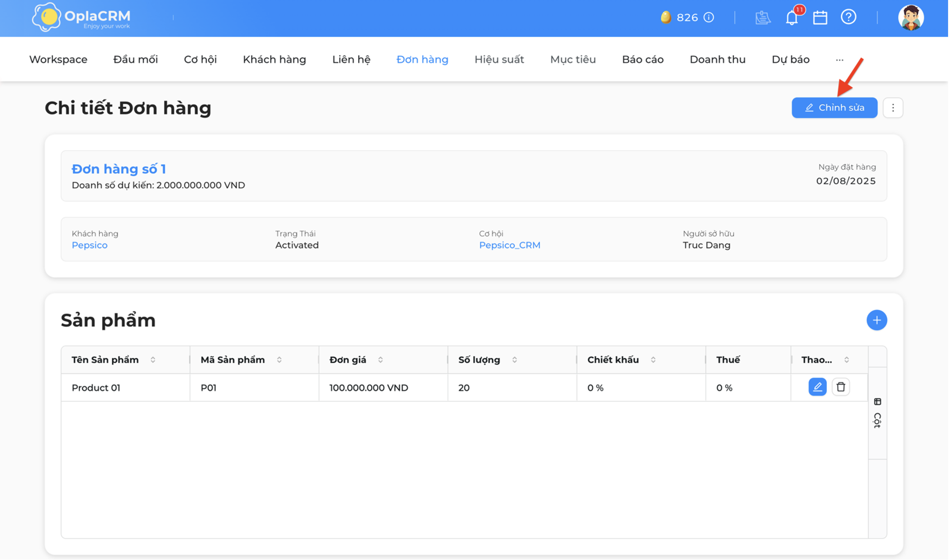This screenshot has width=949, height=560.
Task: Open the notifications bell
Action: 792,17
